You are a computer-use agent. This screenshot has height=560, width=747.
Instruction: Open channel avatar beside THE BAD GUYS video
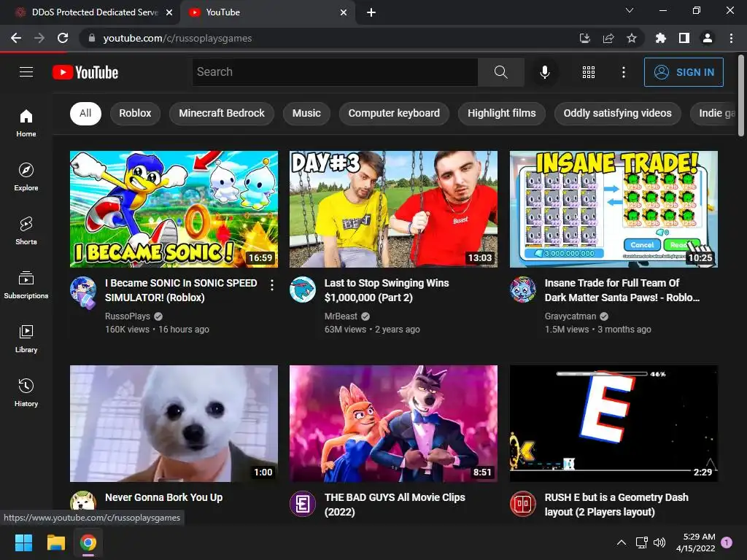tap(303, 504)
